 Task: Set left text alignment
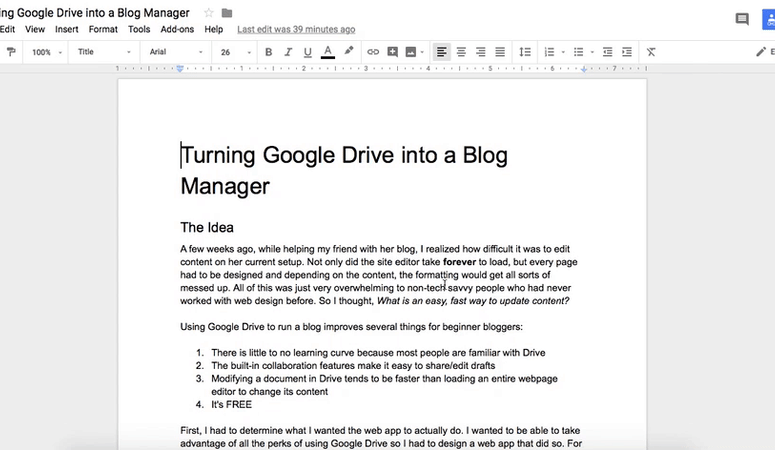click(441, 52)
